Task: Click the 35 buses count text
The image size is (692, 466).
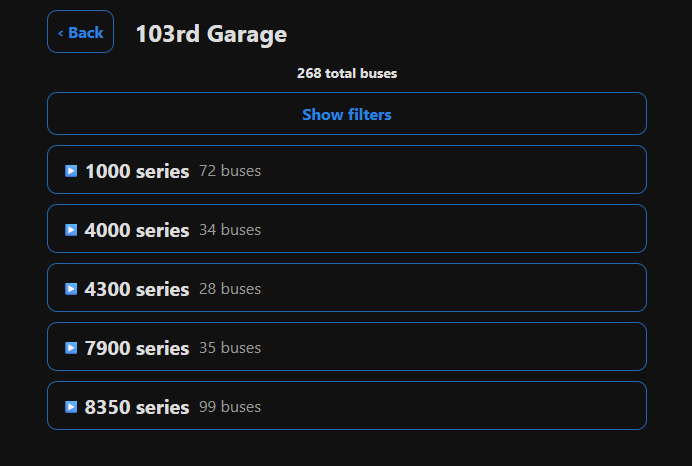Action: (x=230, y=348)
